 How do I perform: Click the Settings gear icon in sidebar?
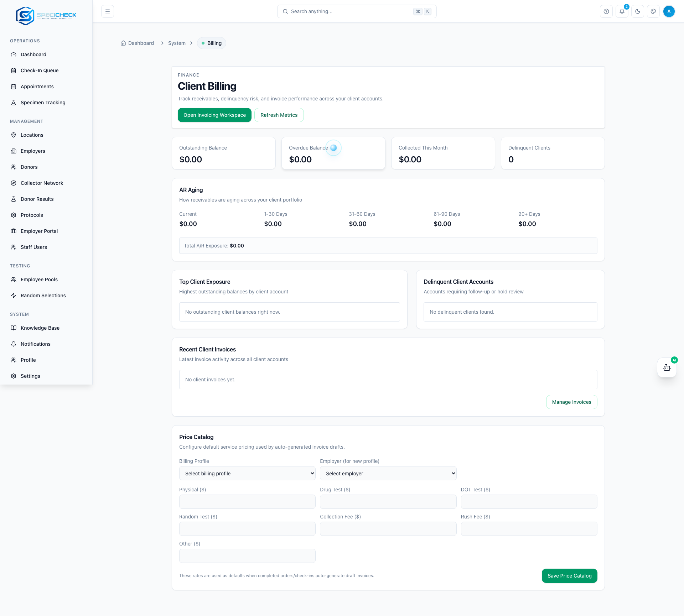[x=14, y=376]
